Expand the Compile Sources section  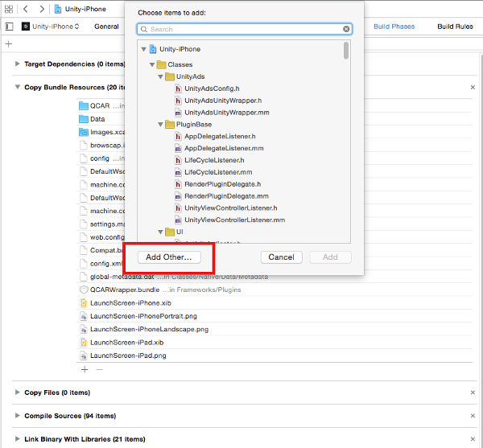(18, 416)
